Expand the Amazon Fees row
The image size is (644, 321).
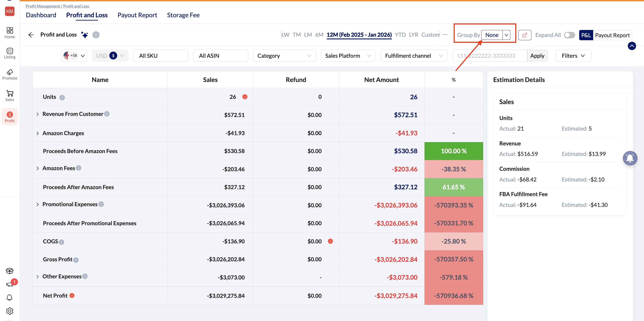tap(38, 169)
